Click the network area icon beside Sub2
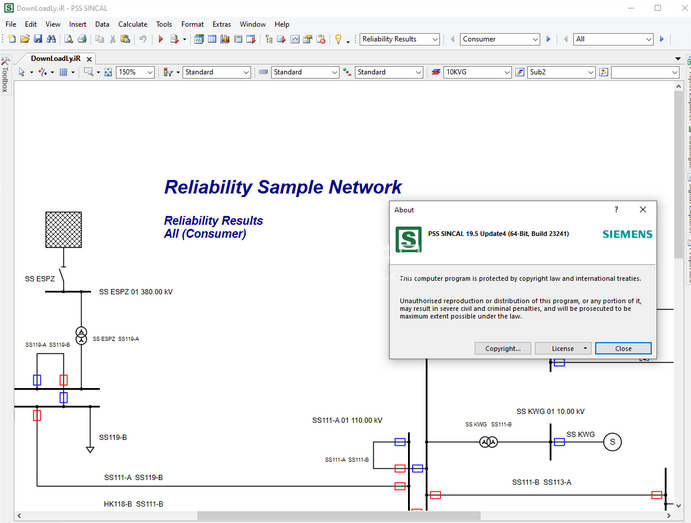Image resolution: width=691 pixels, height=523 pixels. click(x=520, y=72)
